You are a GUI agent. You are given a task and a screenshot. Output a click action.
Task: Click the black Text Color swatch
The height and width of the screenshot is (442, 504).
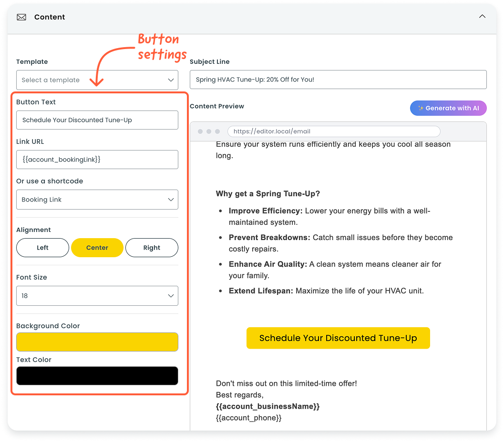[97, 376]
